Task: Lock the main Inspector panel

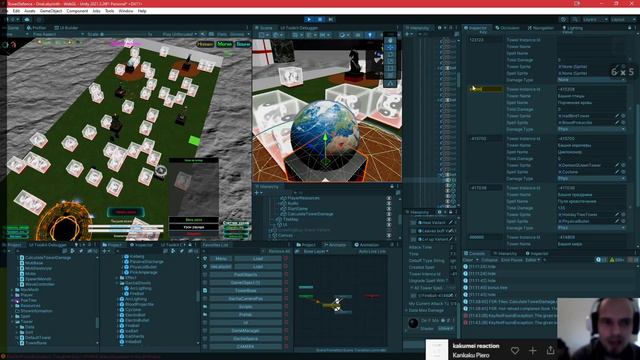Action: click(629, 28)
